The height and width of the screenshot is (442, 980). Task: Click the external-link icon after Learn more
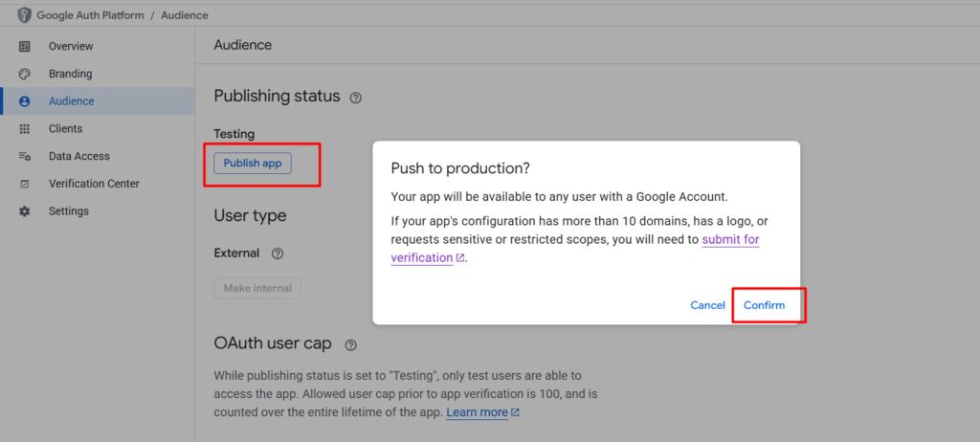tap(516, 412)
